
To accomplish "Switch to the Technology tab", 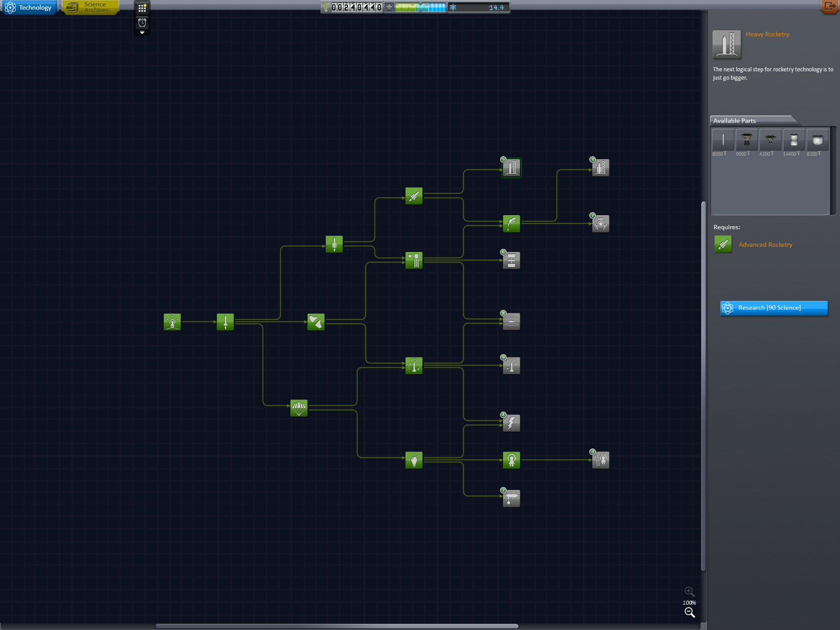I will coord(29,7).
